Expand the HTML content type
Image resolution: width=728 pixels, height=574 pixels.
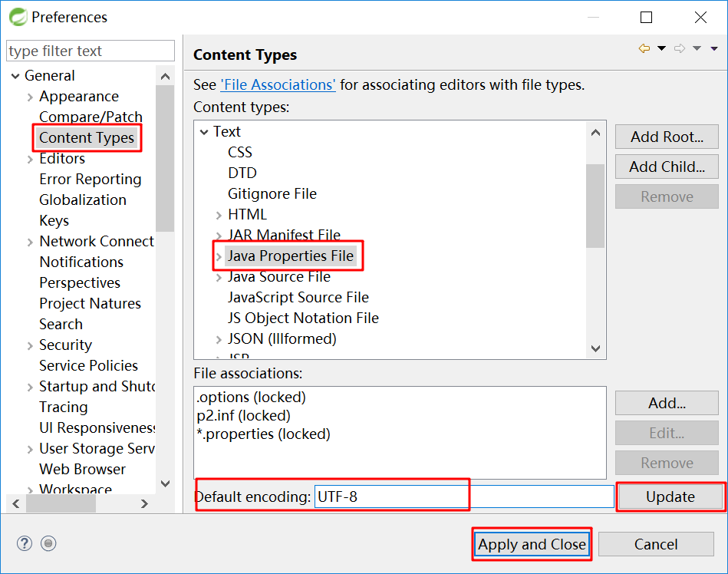pos(219,215)
